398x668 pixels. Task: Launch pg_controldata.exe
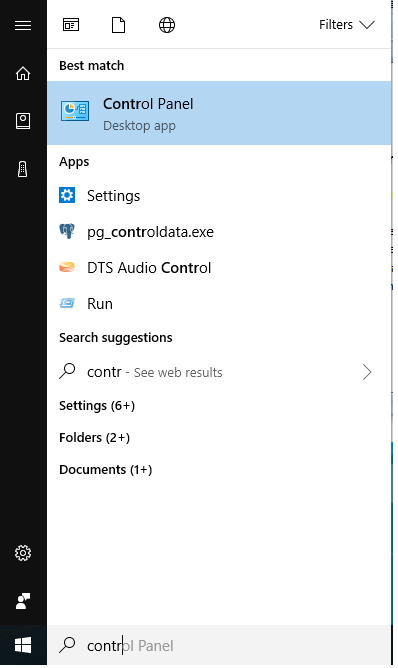pos(220,233)
